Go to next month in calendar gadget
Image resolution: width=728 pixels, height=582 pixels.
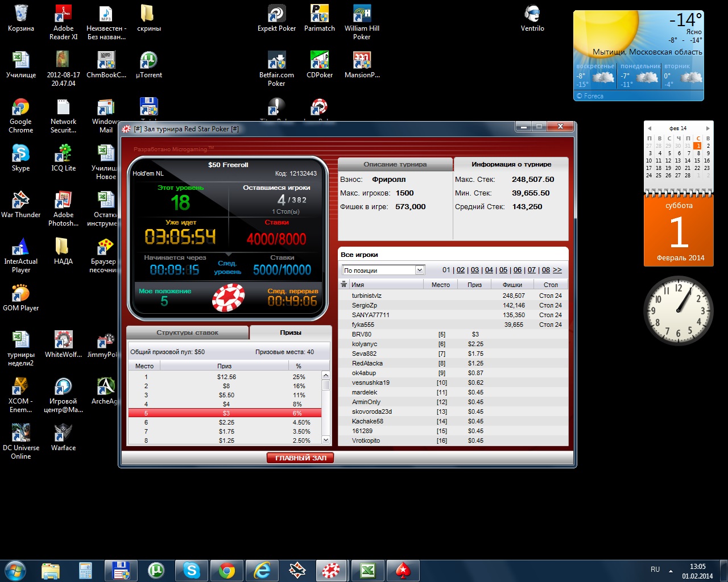pyautogui.click(x=708, y=128)
